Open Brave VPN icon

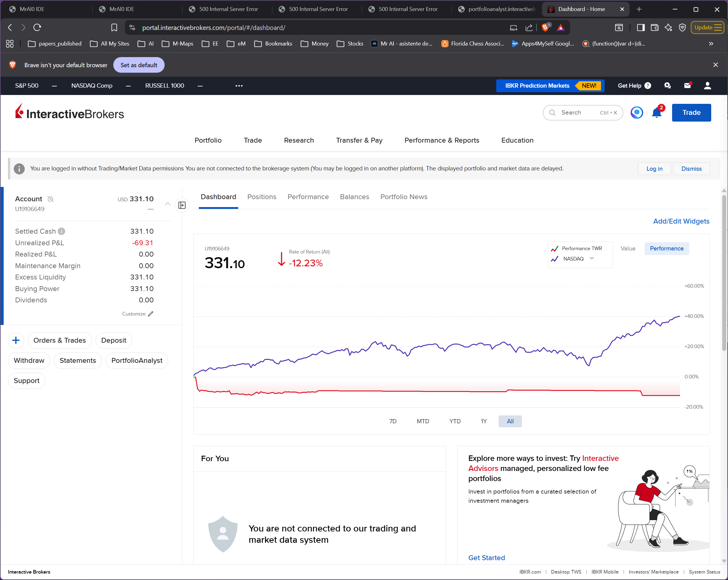(682, 27)
